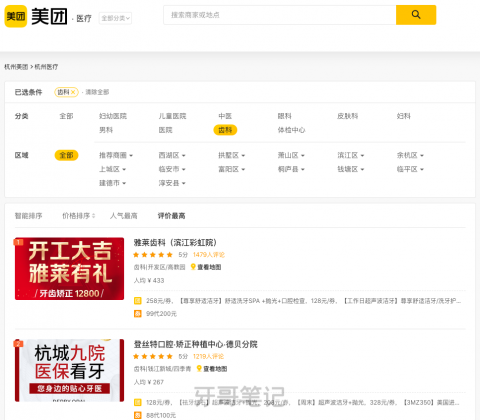
Task: Click the search magnifier button
Action: pos(416,15)
